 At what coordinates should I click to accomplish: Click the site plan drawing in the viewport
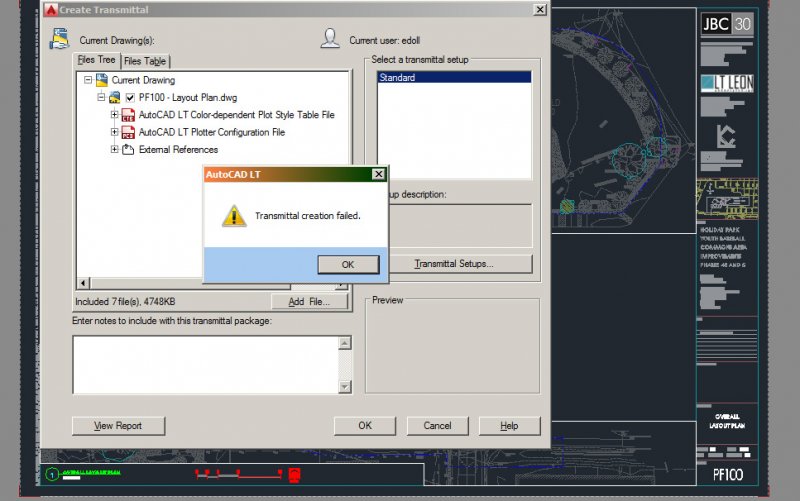[623, 122]
